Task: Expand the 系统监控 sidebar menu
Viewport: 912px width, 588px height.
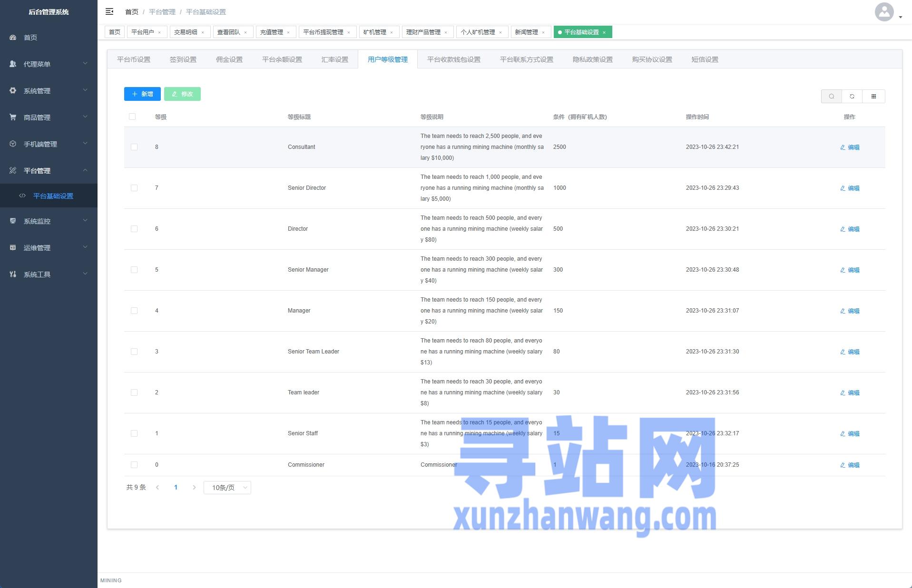Action: [x=49, y=221]
